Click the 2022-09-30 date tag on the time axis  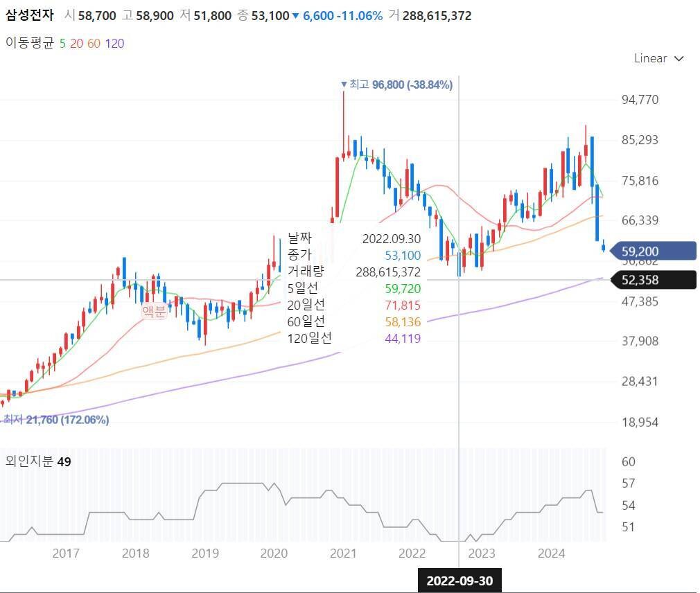click(x=460, y=581)
